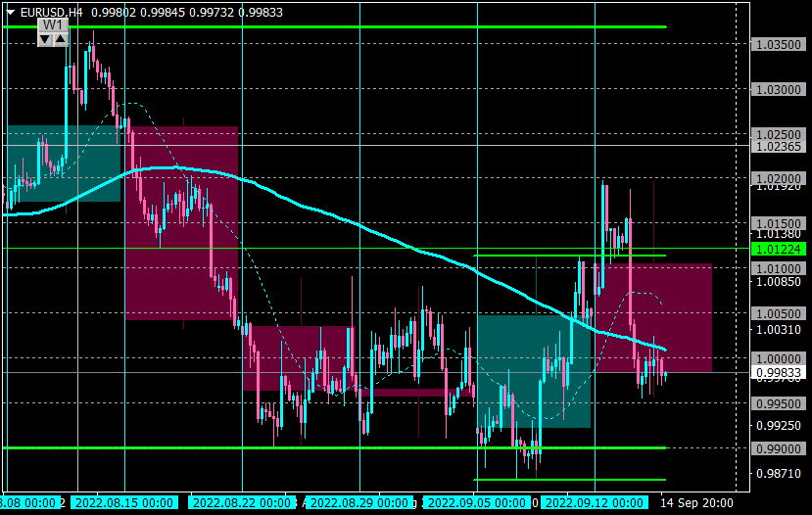Click the 0.99500 price scale label

779,403
